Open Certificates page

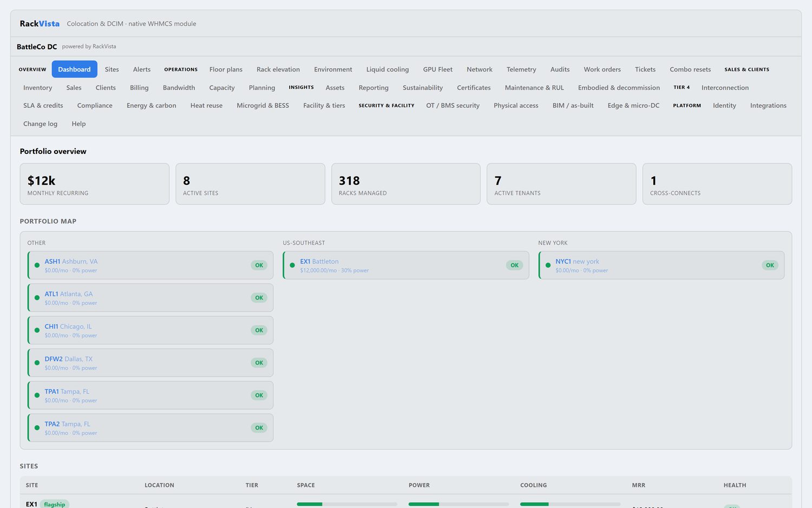click(474, 88)
